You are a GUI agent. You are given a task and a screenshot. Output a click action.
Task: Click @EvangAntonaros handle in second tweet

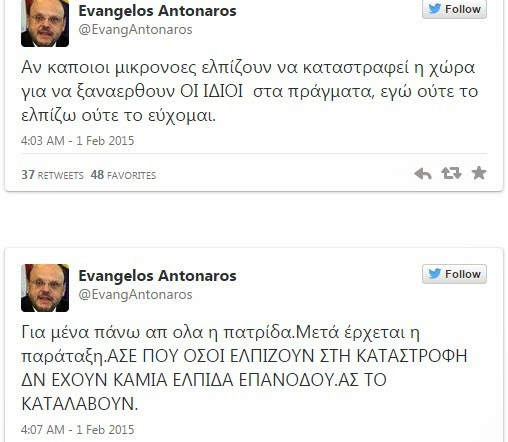click(135, 295)
